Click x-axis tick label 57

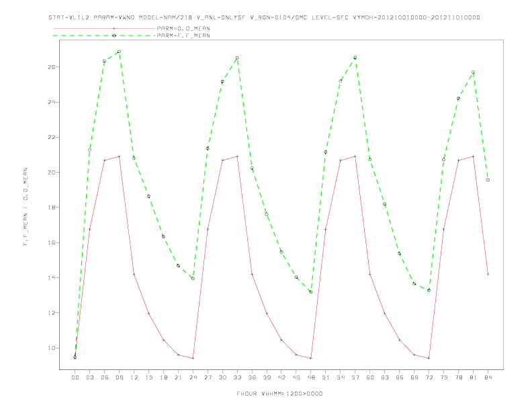[355, 377]
